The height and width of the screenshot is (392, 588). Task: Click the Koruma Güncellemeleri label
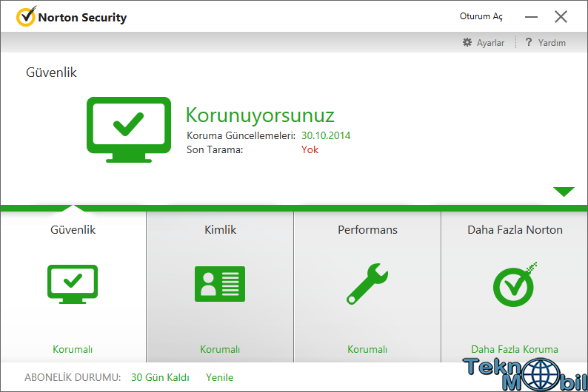pyautogui.click(x=241, y=135)
